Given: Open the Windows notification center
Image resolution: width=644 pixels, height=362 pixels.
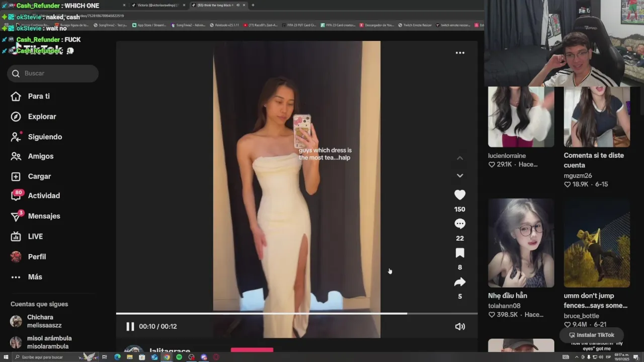Looking at the screenshot, I should (x=636, y=357).
